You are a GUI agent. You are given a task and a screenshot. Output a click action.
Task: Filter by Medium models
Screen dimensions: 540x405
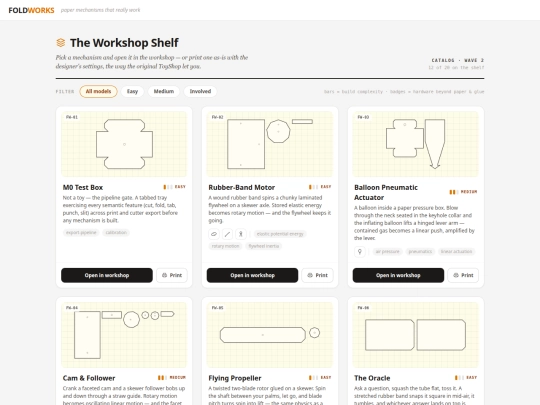(x=164, y=91)
